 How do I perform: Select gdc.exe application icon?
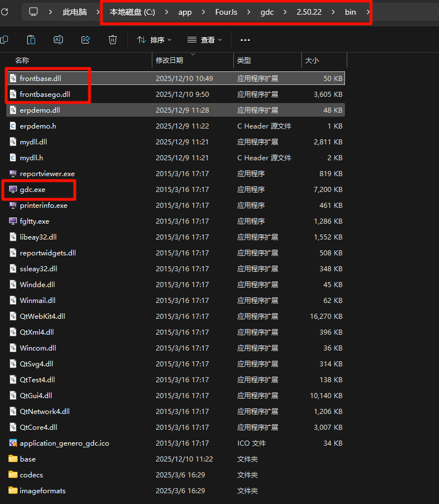pos(13,189)
